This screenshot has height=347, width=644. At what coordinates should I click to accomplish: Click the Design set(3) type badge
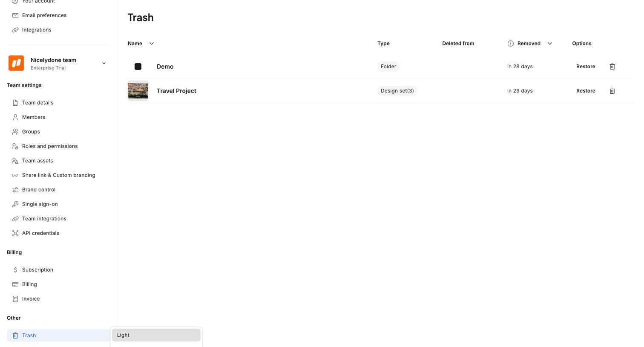[397, 91]
